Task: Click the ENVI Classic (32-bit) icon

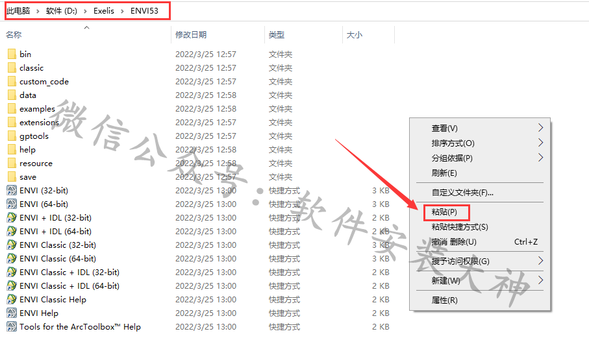Action: pos(12,245)
